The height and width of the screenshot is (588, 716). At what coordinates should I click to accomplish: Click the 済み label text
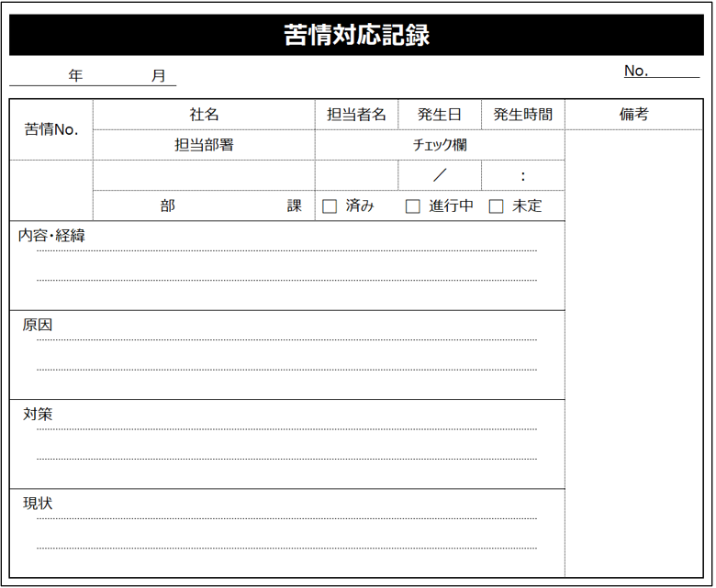tap(360, 206)
